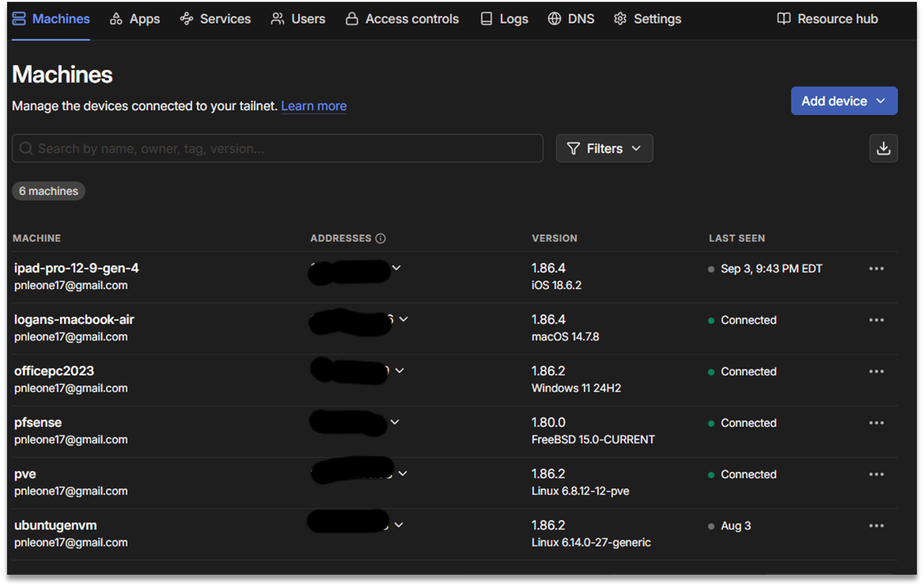This screenshot has width=924, height=587.
Task: Expand addresses chevron for officepc2023
Action: point(399,370)
